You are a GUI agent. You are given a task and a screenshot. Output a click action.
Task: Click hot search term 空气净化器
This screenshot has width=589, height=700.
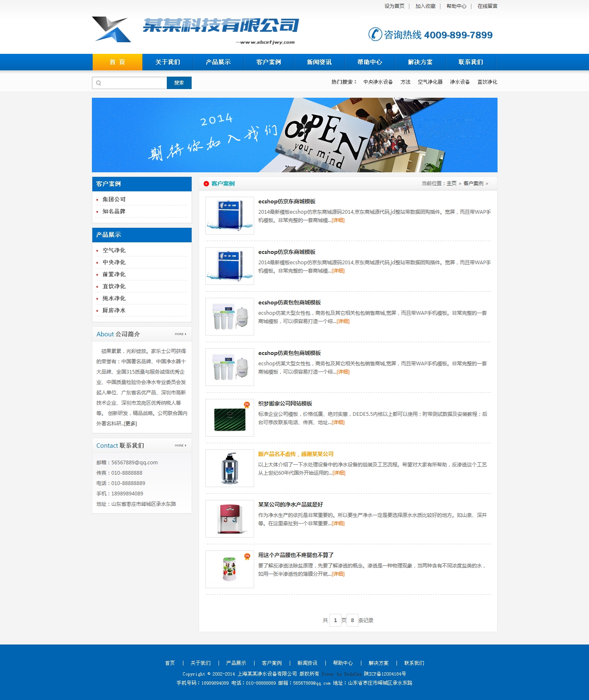click(430, 82)
